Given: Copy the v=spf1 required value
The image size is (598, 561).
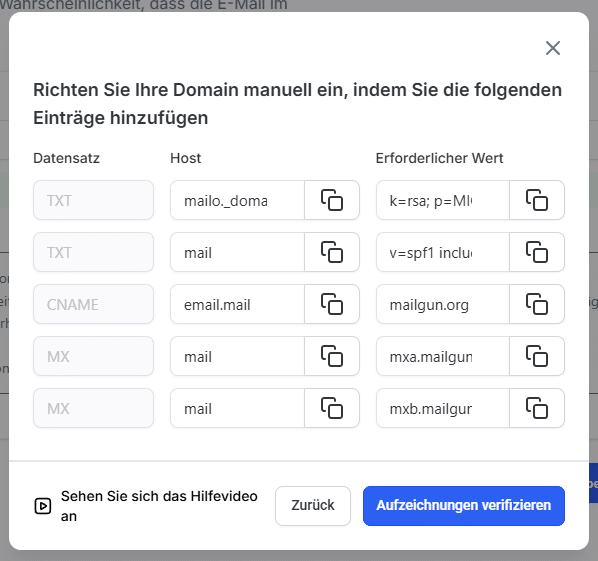Looking at the screenshot, I should click(x=537, y=252).
